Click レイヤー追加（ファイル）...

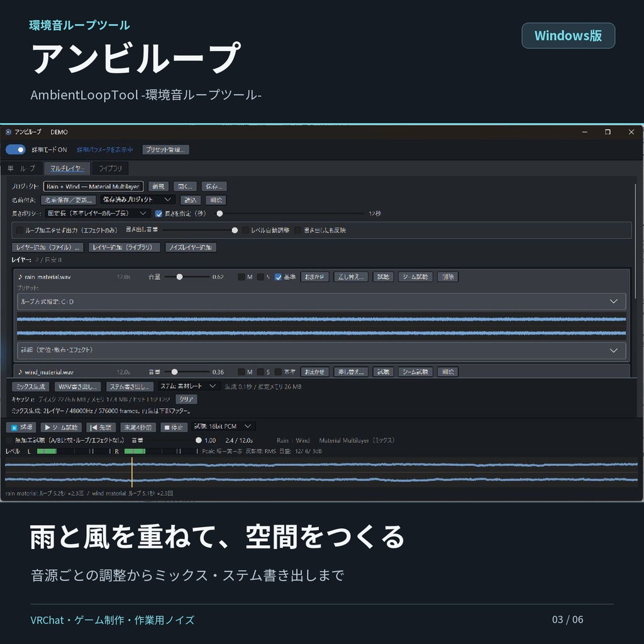(x=48, y=247)
